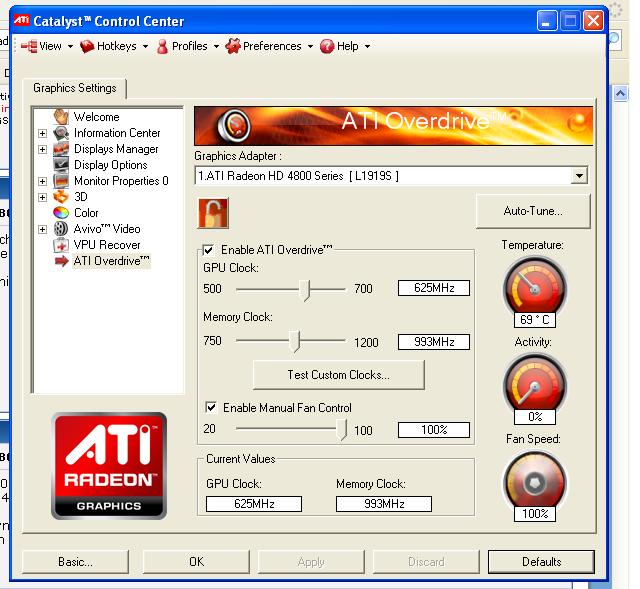The image size is (640, 589).
Task: Expand the 3D tree node
Action: click(x=42, y=197)
